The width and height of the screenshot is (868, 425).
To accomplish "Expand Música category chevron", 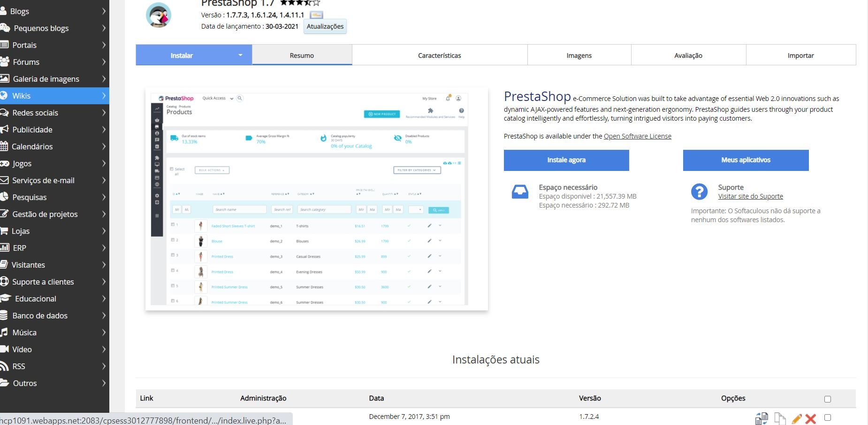I will (x=104, y=332).
